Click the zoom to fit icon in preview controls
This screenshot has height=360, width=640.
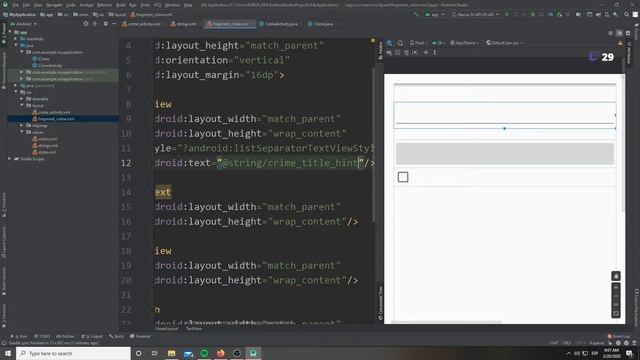(x=616, y=313)
